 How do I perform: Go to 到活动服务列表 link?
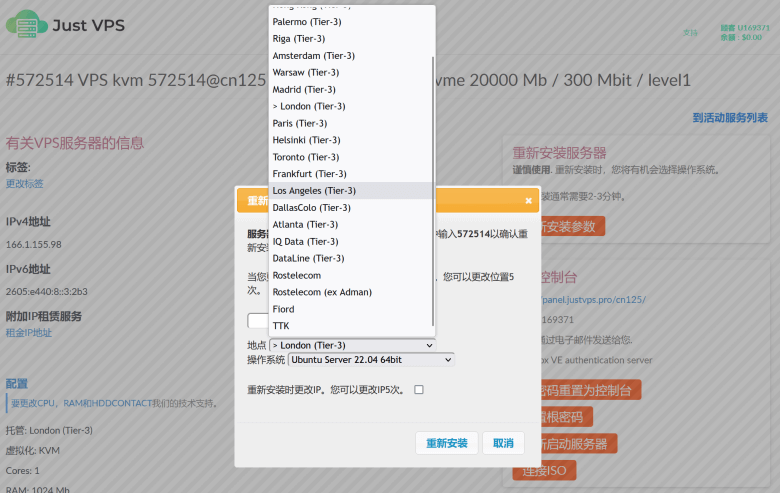click(x=730, y=117)
